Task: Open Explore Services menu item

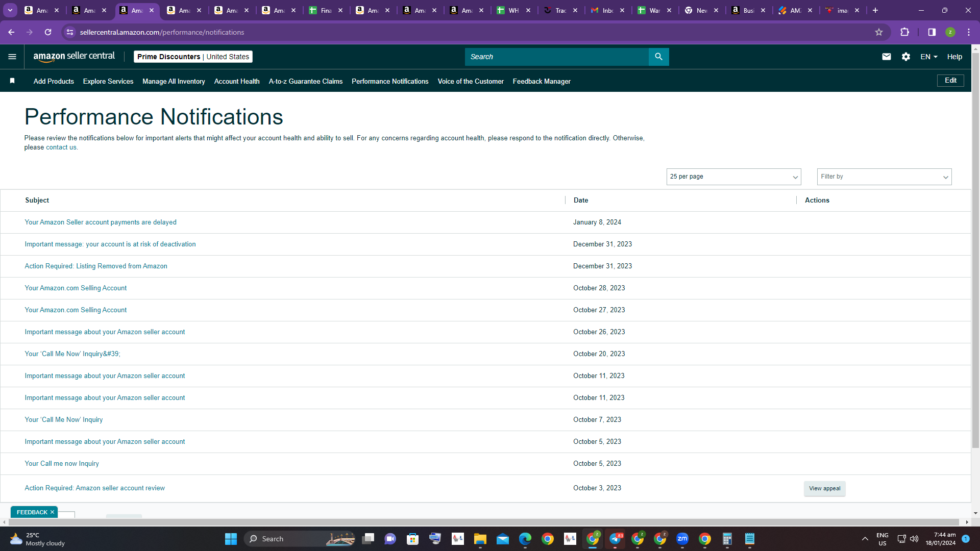Action: [108, 81]
